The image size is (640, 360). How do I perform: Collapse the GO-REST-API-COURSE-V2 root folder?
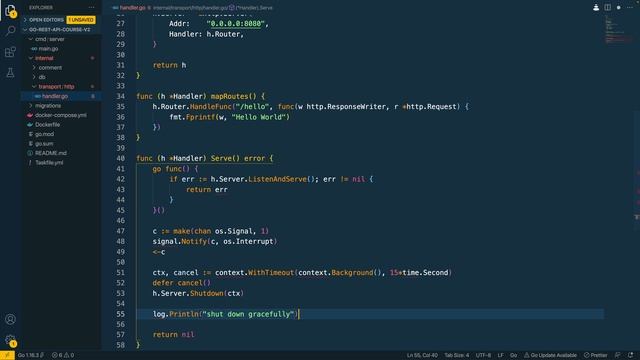25,29
